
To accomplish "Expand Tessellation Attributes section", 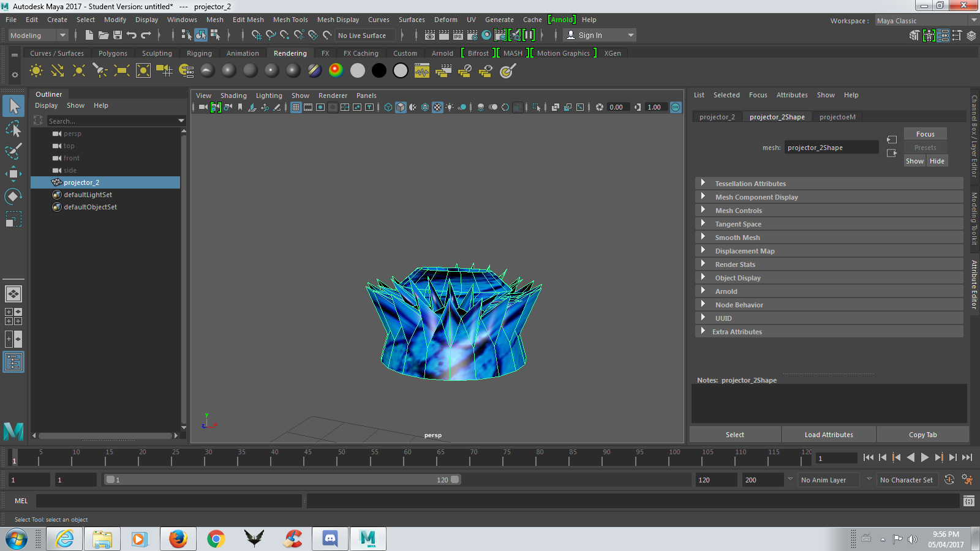I will [829, 184].
